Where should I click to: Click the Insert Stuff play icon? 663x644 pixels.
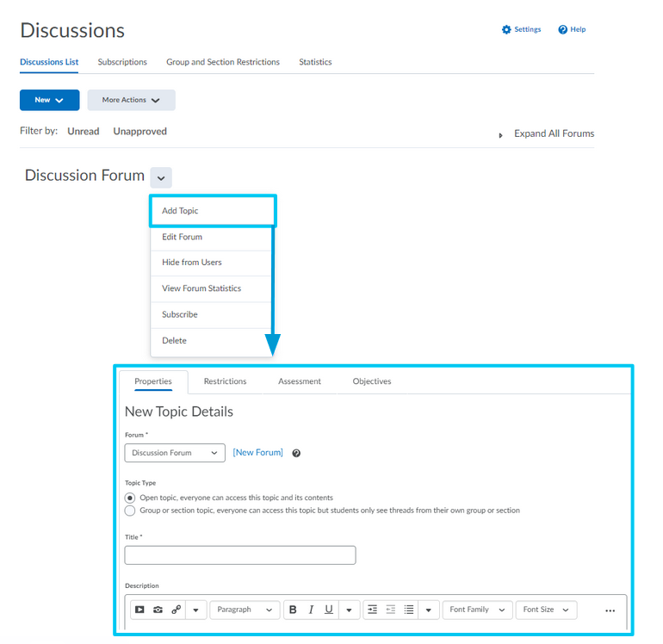click(139, 610)
